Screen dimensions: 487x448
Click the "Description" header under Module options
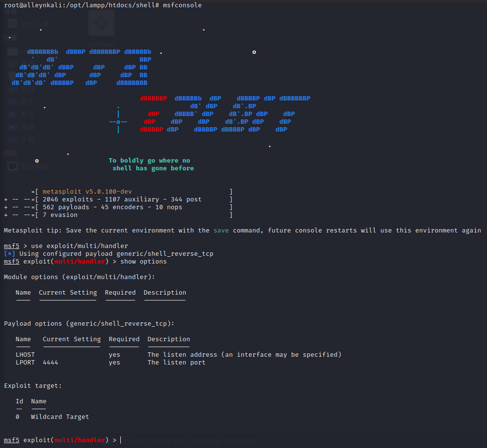[x=165, y=293]
